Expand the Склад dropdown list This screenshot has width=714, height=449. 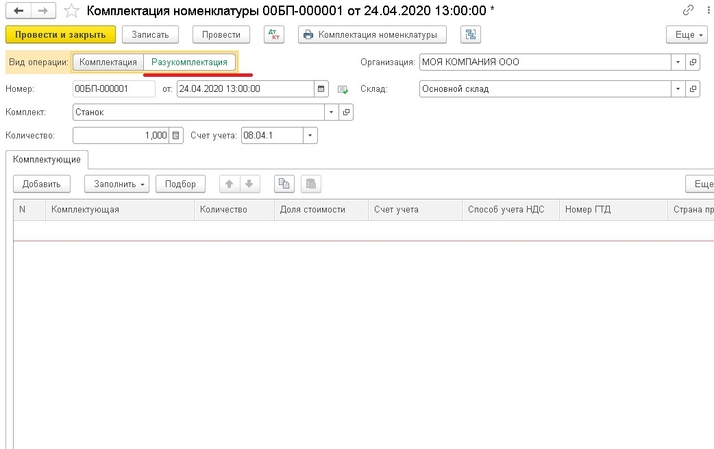pos(678,88)
